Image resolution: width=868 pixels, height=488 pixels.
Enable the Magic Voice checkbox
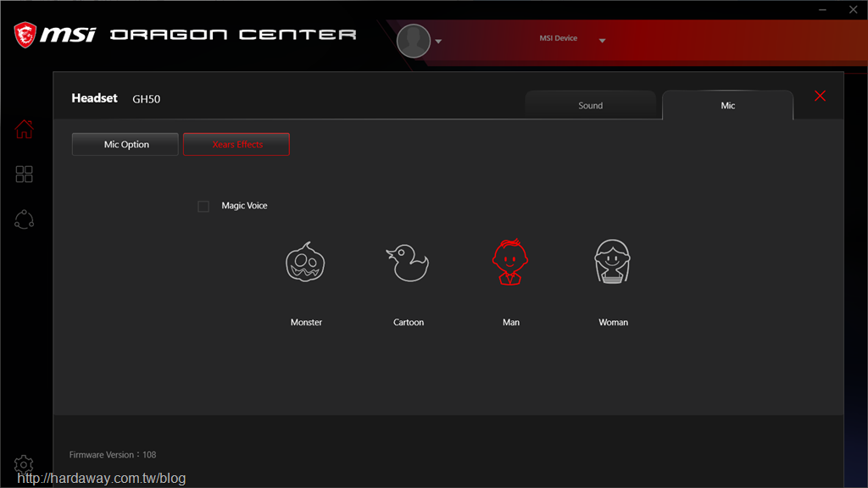(x=203, y=207)
